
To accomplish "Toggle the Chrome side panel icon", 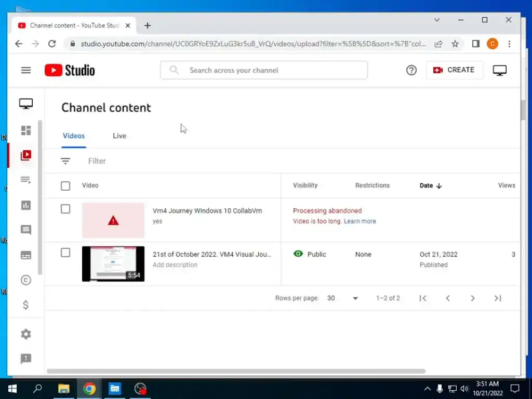I will click(476, 44).
